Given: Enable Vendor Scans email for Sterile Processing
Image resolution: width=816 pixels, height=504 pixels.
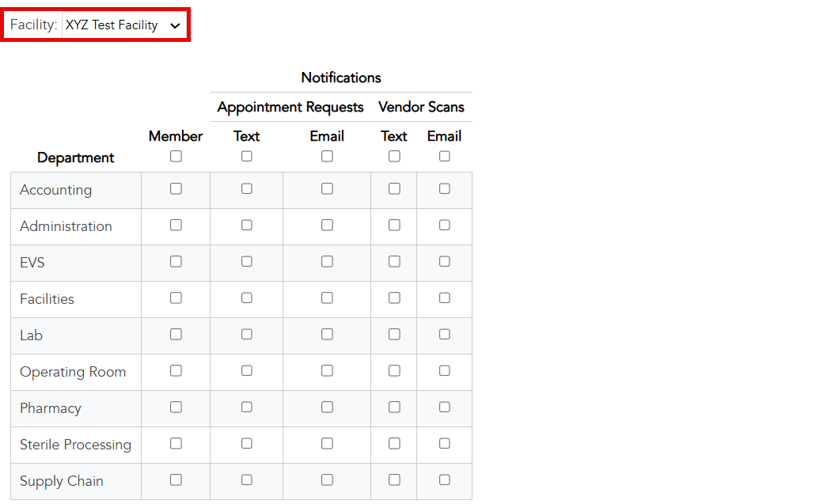Looking at the screenshot, I should 444,443.
